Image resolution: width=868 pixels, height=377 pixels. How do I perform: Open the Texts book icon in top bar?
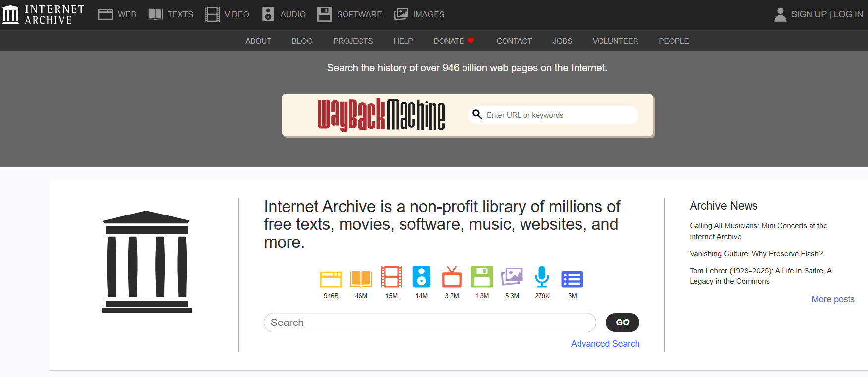coord(155,14)
